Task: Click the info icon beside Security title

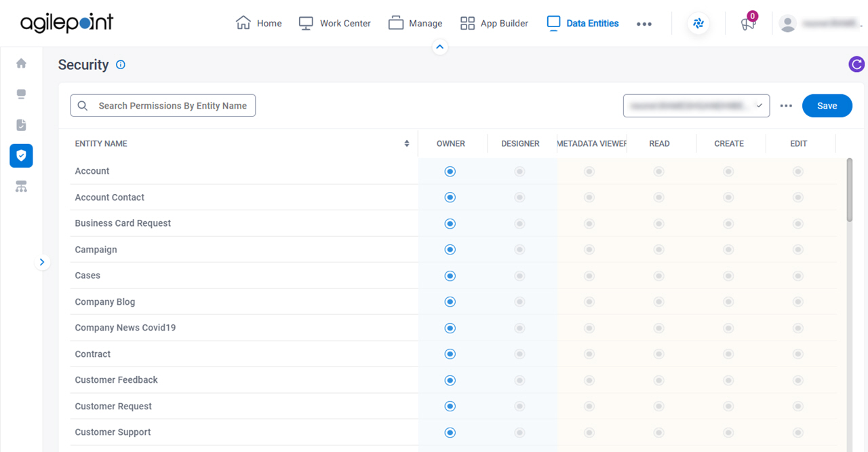Action: click(x=121, y=64)
